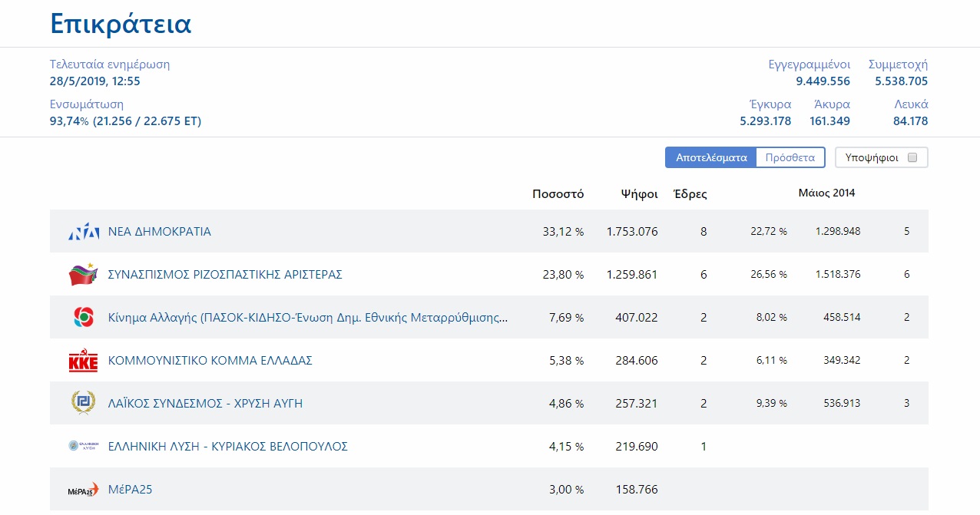Image resolution: width=980 pixels, height=515 pixels.
Task: Open ΛΑΪΚΟΣ ΣΥΝΔΕΣΜΟΣ - ΧΡΥΣΗ ΑΥΓΗ link
Action: pos(205,404)
